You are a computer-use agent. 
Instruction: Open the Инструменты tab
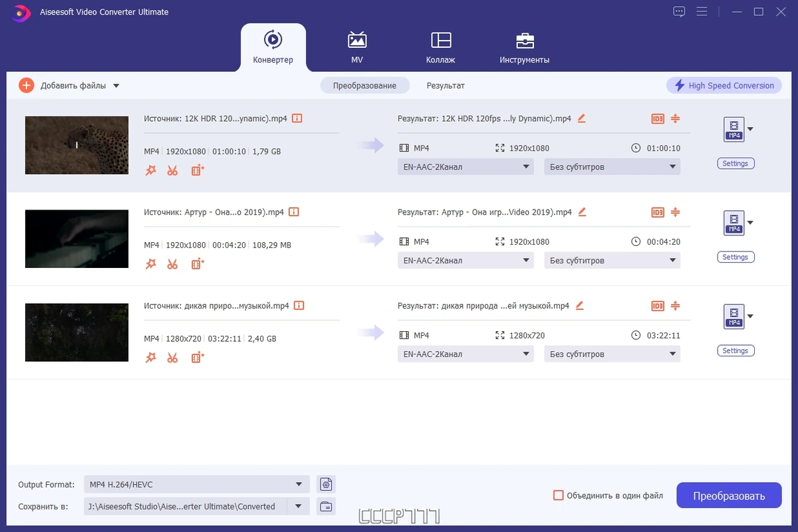coord(525,47)
